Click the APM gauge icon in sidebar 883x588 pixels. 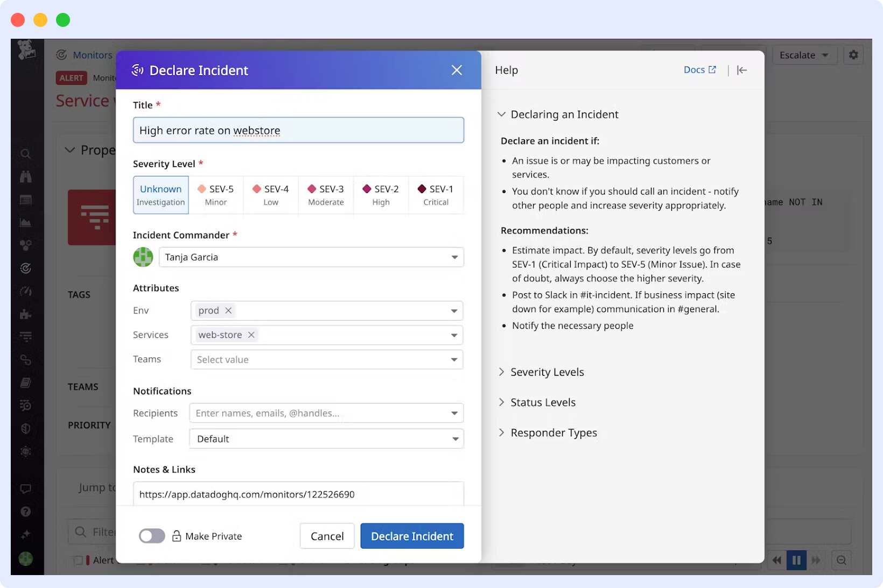pos(25,292)
